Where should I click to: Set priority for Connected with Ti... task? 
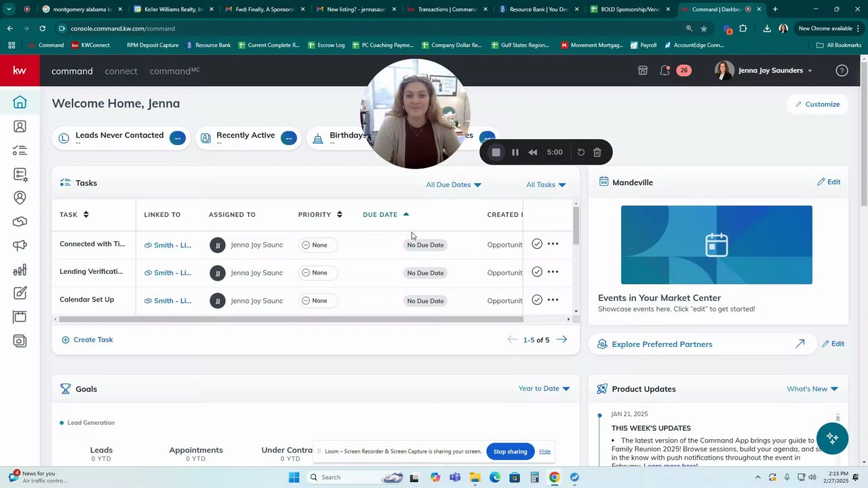point(318,245)
